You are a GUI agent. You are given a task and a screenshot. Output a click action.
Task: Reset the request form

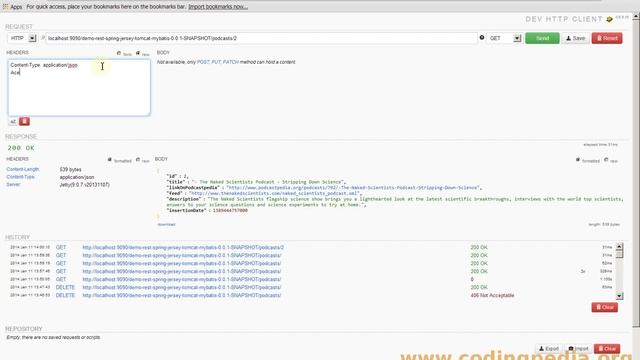607,38
